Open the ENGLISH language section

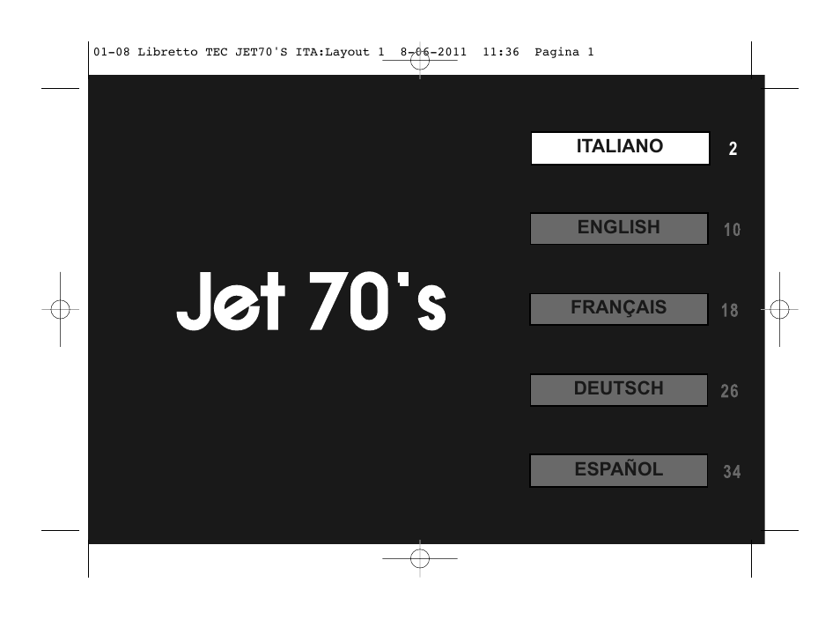pyautogui.click(x=619, y=229)
